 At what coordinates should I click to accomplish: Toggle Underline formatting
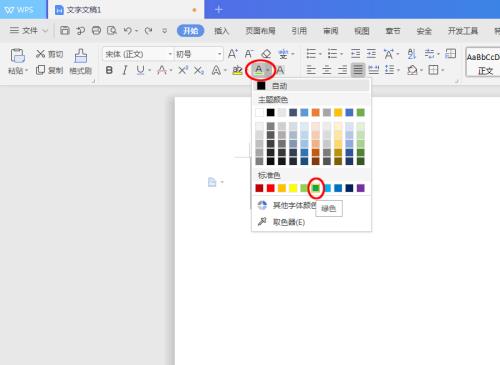pyautogui.click(x=140, y=70)
